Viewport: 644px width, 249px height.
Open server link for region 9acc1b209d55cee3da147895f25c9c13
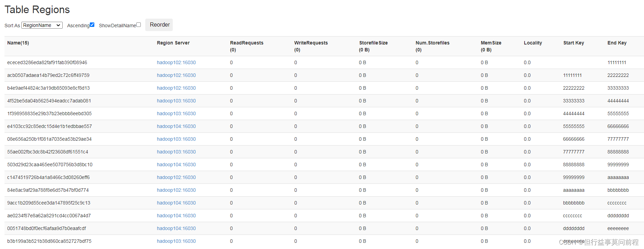(176, 203)
